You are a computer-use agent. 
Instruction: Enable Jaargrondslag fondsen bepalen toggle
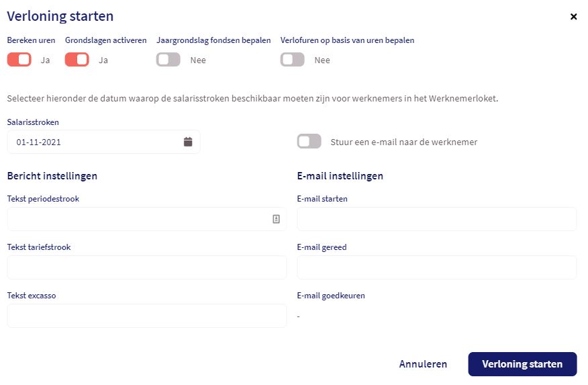[x=168, y=60]
